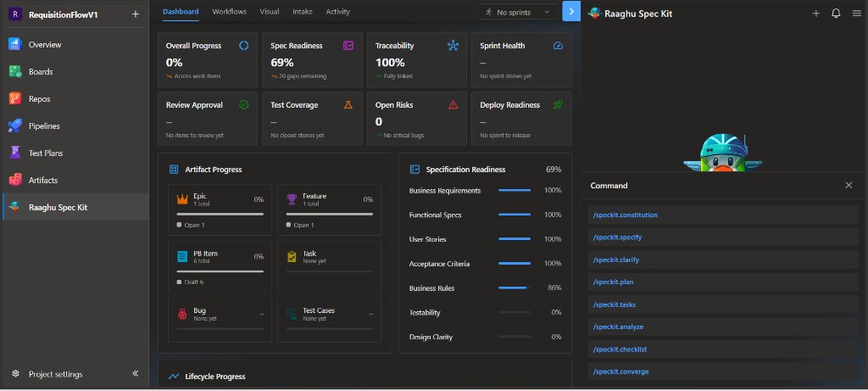868x391 pixels.
Task: Switch to the Activity tab
Action: (x=337, y=12)
